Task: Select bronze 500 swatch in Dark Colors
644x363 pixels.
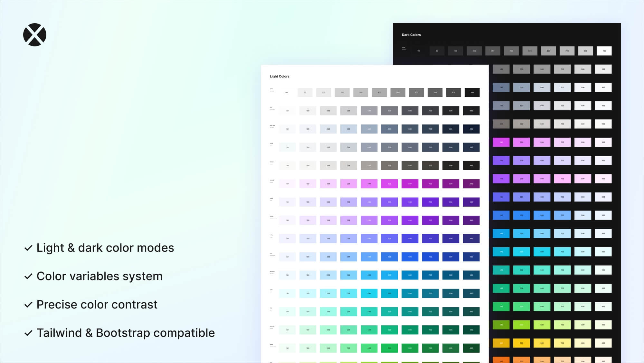Action: tap(521, 124)
